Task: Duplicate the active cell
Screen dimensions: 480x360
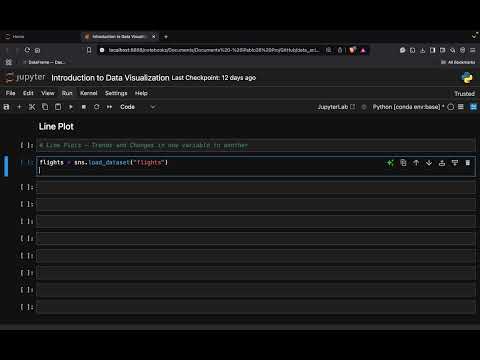Action: tap(403, 163)
